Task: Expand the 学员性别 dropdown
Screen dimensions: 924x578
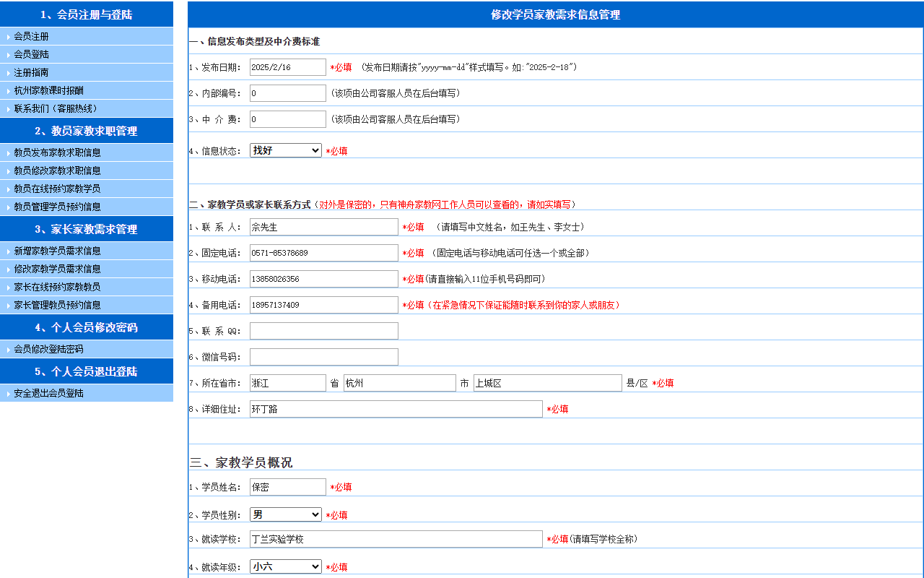Action: [285, 514]
